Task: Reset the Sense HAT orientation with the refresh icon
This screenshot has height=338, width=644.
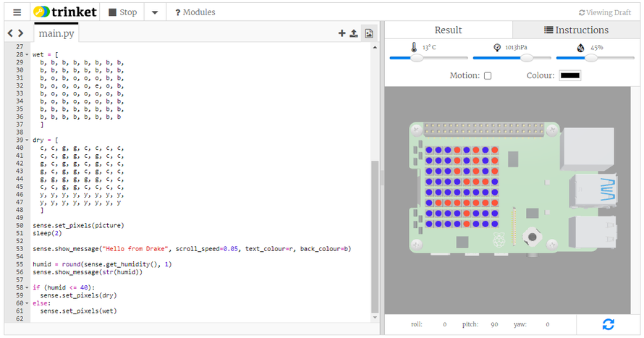Action: pos(608,324)
